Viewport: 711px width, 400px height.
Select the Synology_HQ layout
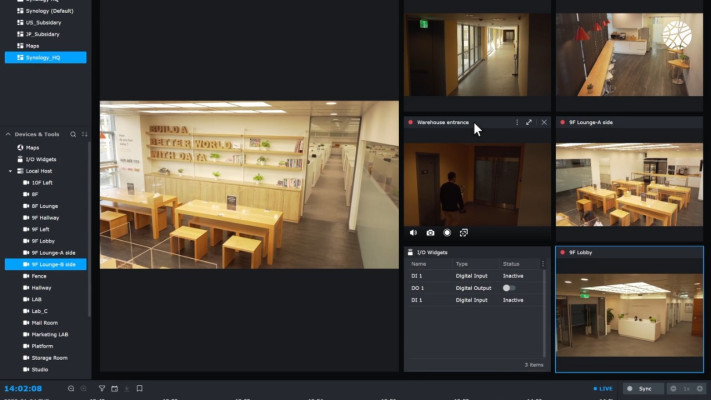pos(45,58)
